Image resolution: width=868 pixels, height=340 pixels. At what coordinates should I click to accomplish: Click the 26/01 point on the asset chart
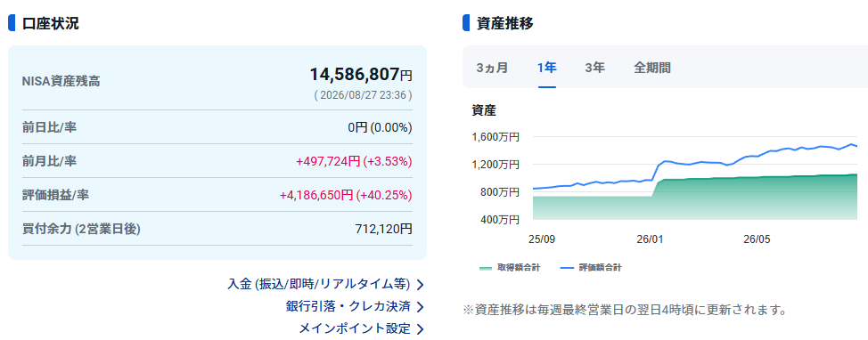pyautogui.click(x=650, y=240)
